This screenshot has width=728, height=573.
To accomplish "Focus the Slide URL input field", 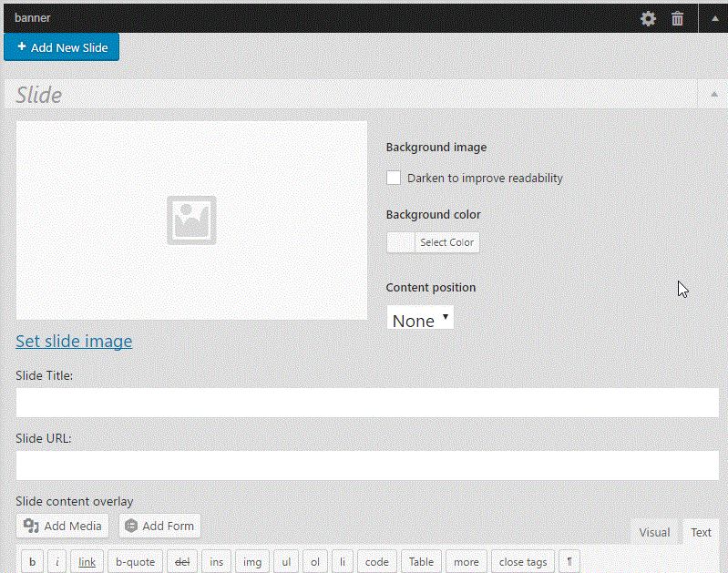I will [x=367, y=466].
